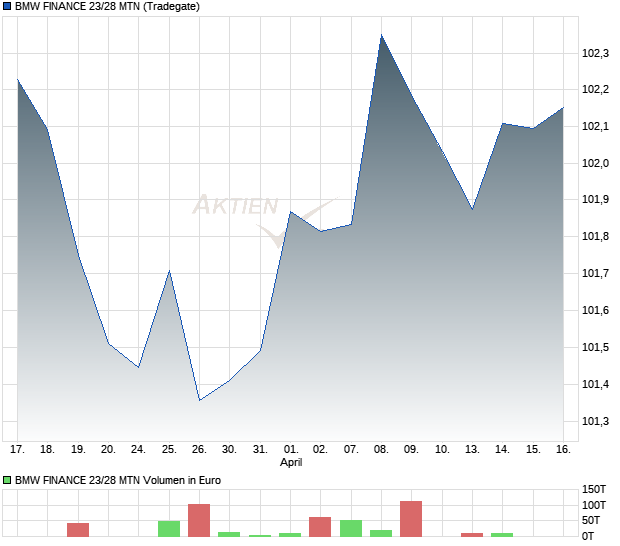
Task: Click the tall red volume bar for the 26th
Action: coord(199,520)
